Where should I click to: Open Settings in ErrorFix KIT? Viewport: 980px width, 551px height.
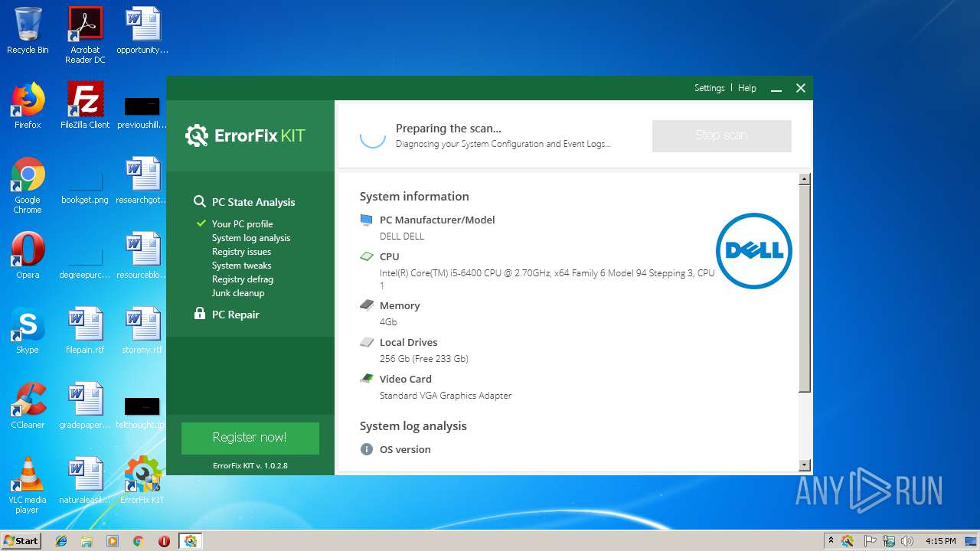click(x=709, y=88)
